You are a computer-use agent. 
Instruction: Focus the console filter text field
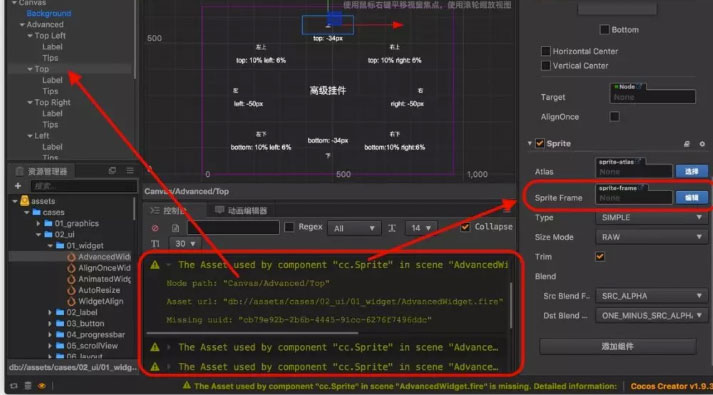[233, 227]
